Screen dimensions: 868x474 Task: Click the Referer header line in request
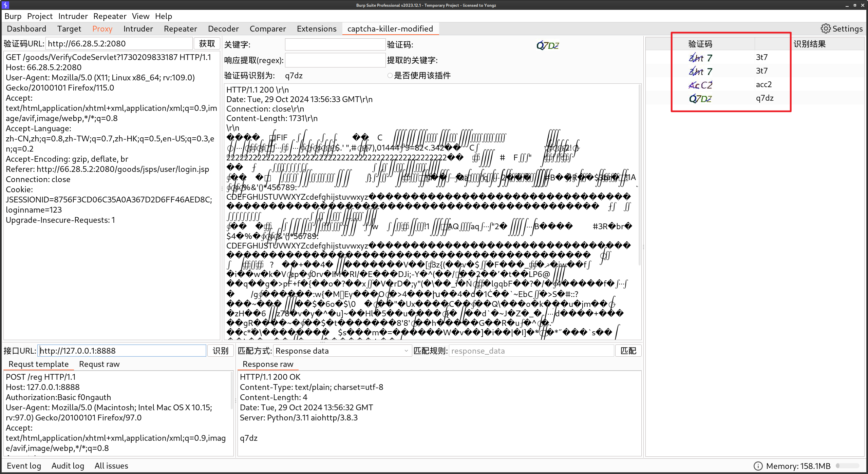point(107,169)
